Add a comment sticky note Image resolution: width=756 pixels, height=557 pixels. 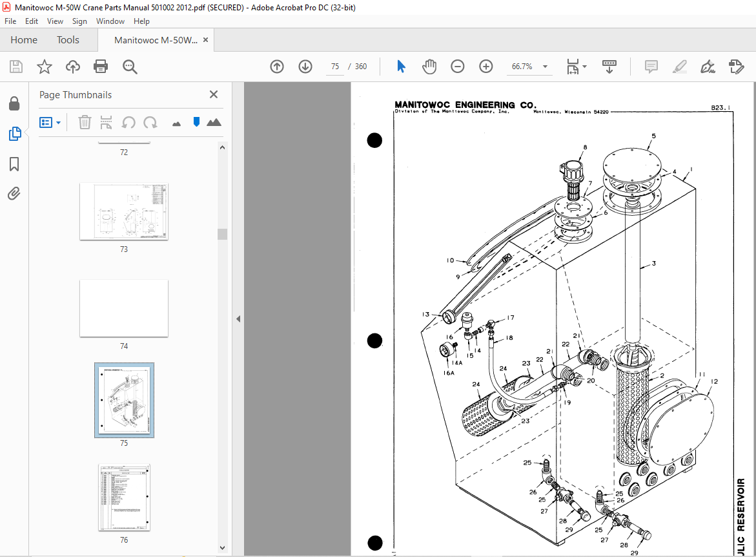[651, 67]
